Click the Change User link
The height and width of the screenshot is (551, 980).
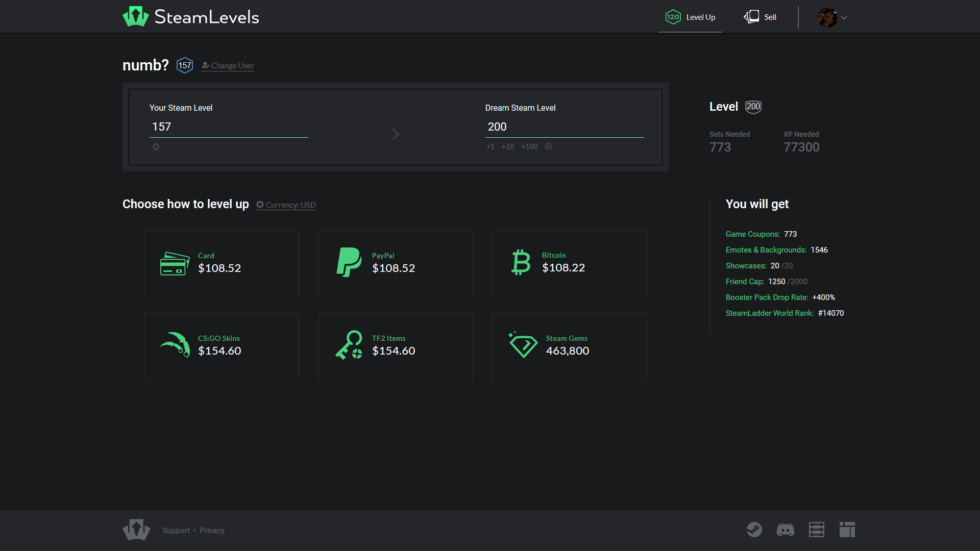click(227, 65)
